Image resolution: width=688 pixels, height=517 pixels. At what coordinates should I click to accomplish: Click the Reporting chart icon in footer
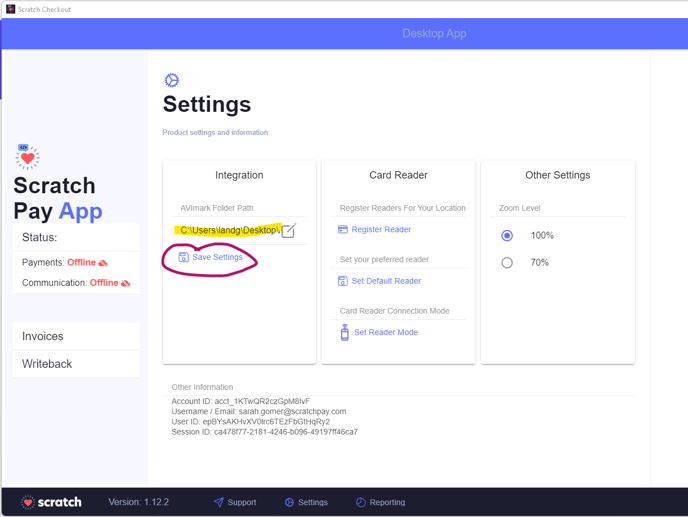pyautogui.click(x=361, y=502)
